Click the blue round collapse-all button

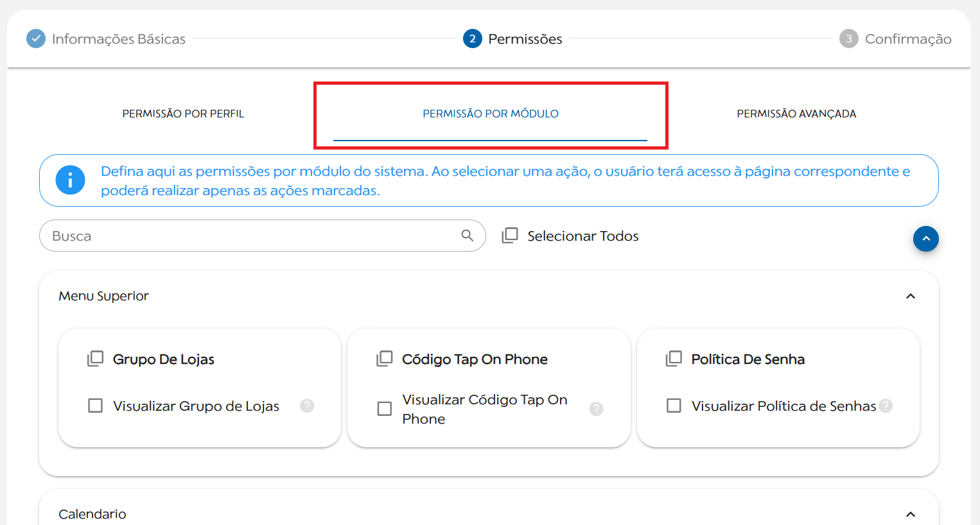925,239
